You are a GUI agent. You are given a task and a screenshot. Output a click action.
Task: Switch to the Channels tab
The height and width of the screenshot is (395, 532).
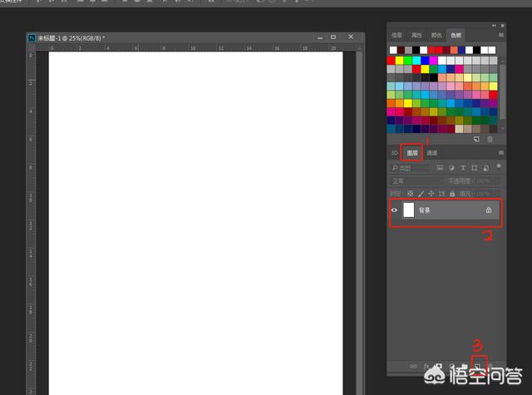(432, 153)
